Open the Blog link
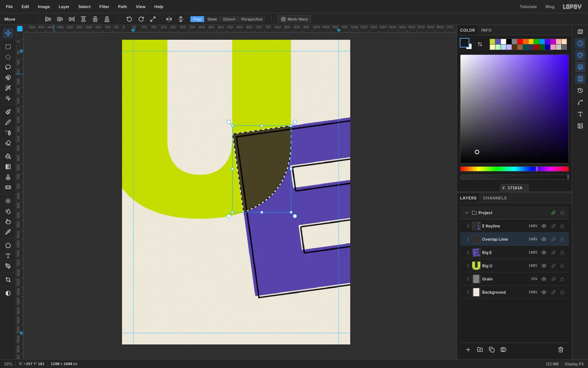This screenshot has height=368, width=588. [x=550, y=7]
